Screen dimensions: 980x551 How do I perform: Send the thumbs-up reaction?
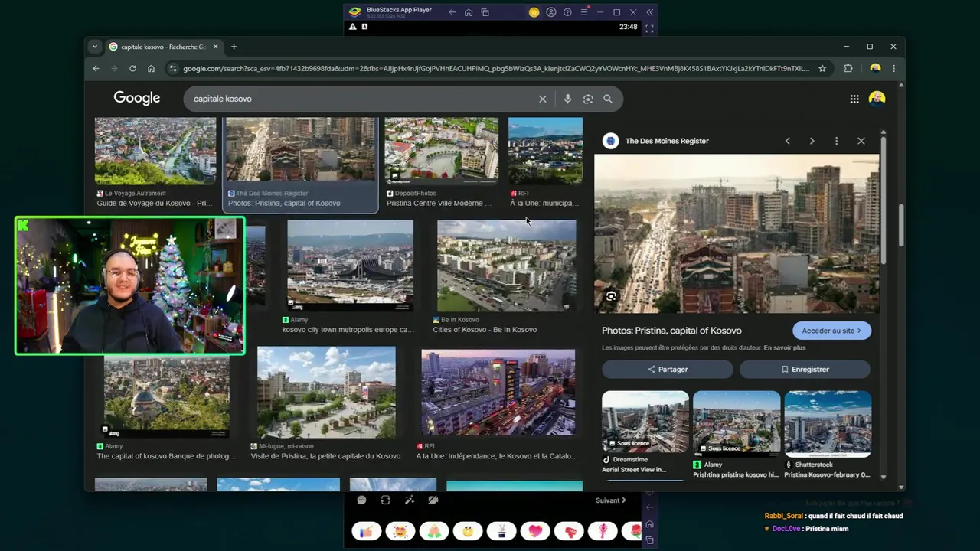366,530
